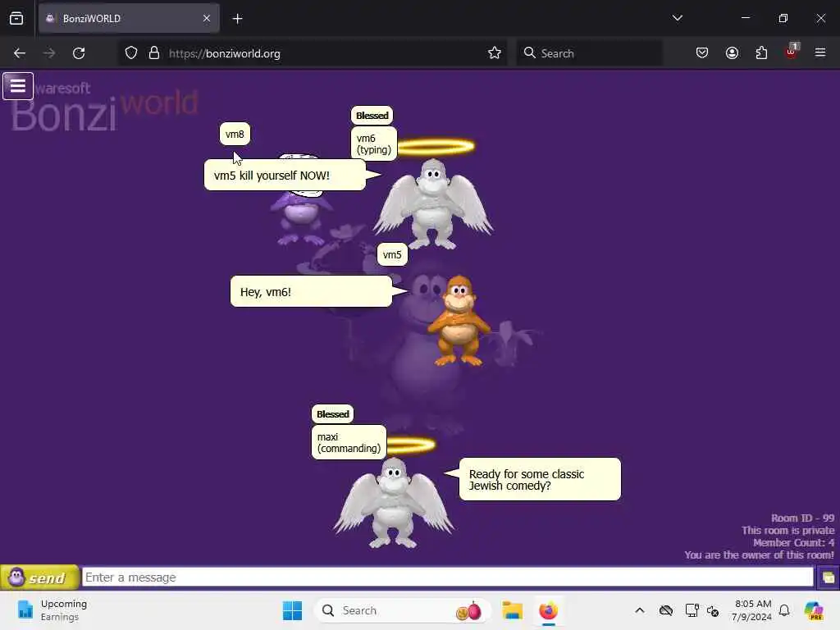Launch Copilot preview icon
Screen dimensions: 840x630
(815, 610)
